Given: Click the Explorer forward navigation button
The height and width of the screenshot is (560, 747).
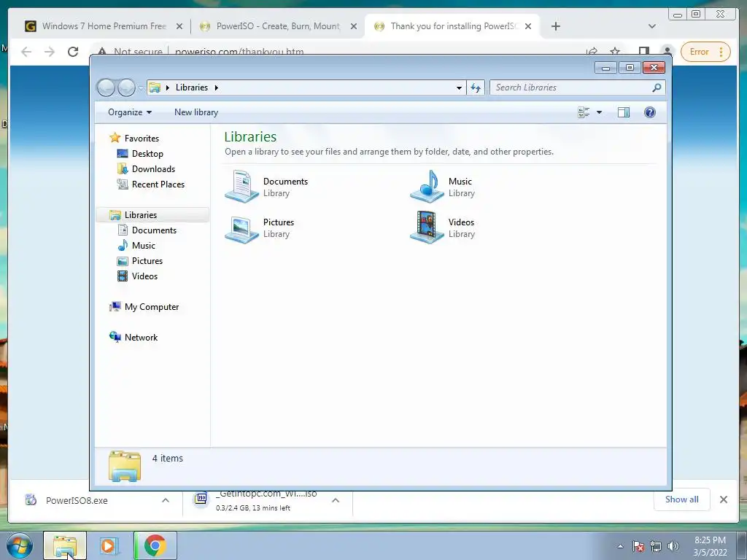Looking at the screenshot, I should (126, 87).
